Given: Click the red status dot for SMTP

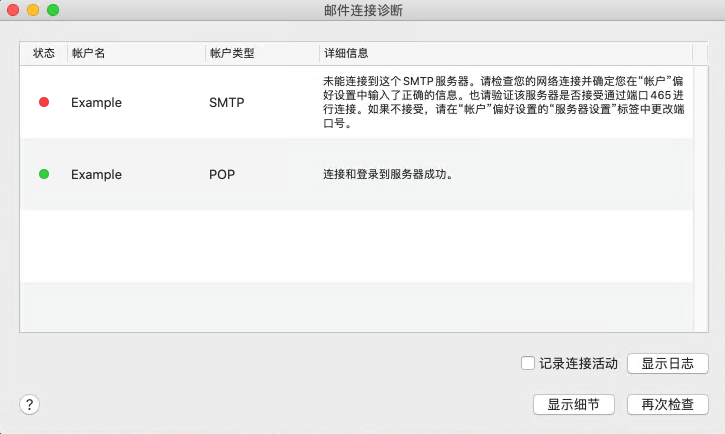Looking at the screenshot, I should click(44, 102).
